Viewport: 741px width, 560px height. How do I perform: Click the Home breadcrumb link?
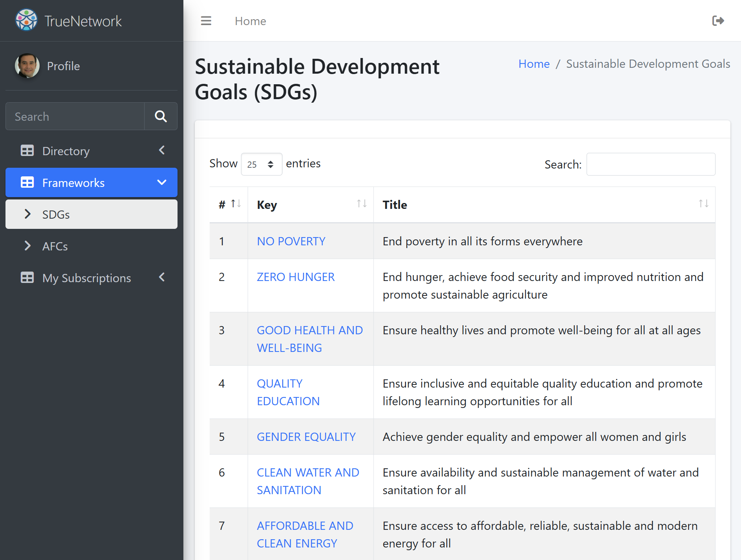[534, 64]
